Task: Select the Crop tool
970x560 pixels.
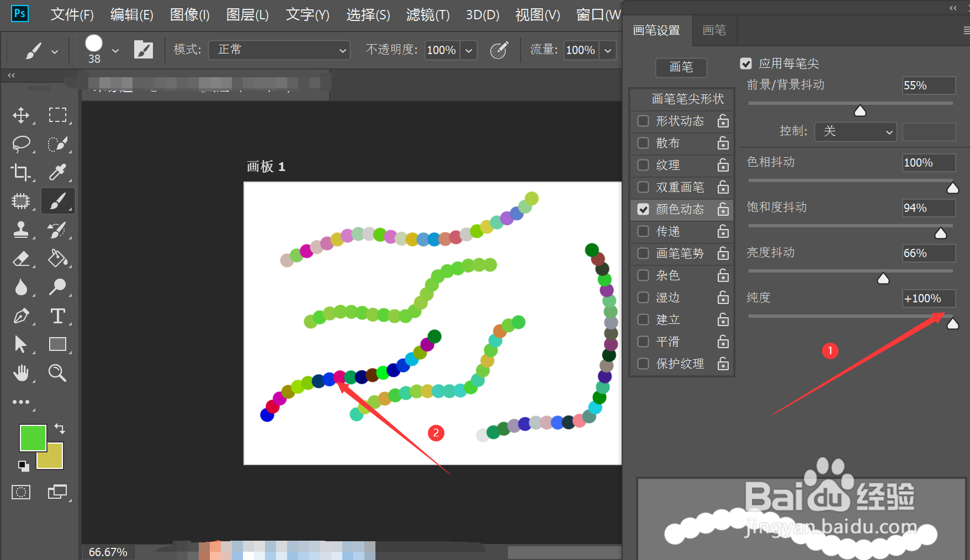Action: point(21,172)
